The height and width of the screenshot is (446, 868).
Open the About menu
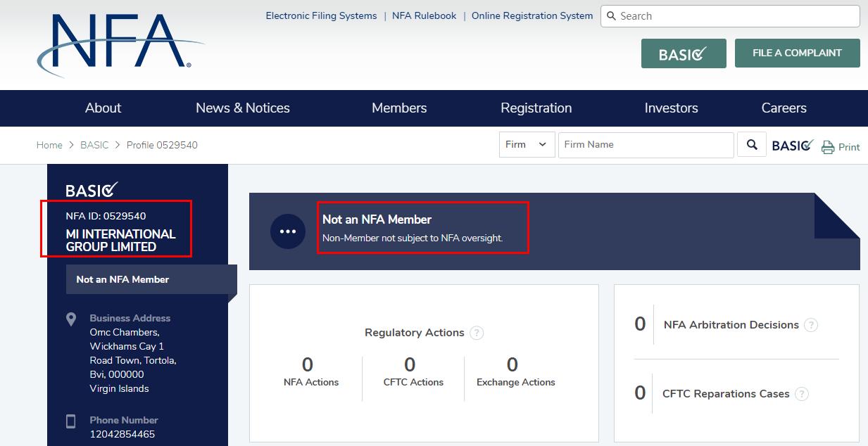(103, 108)
